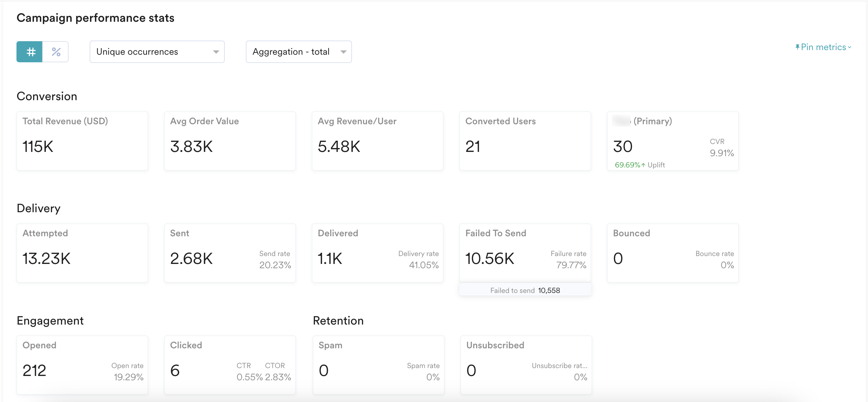
Task: Click the Opened engagement card
Action: coord(82,365)
